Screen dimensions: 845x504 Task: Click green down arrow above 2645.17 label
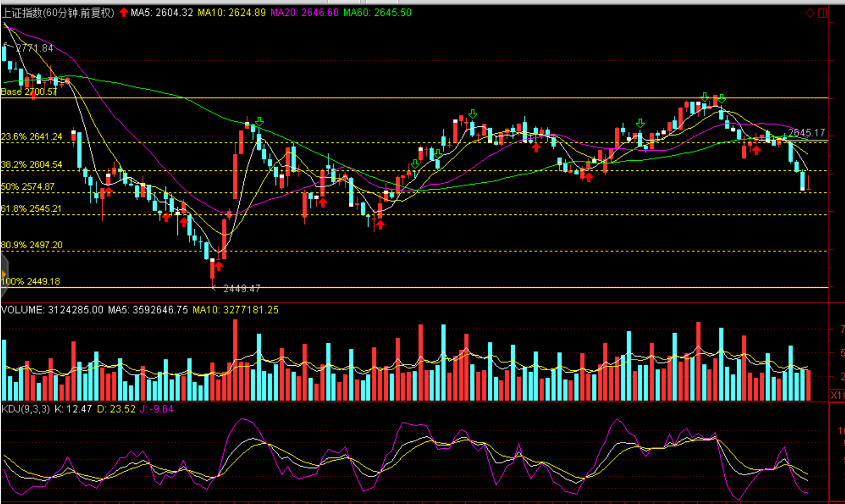[721, 98]
